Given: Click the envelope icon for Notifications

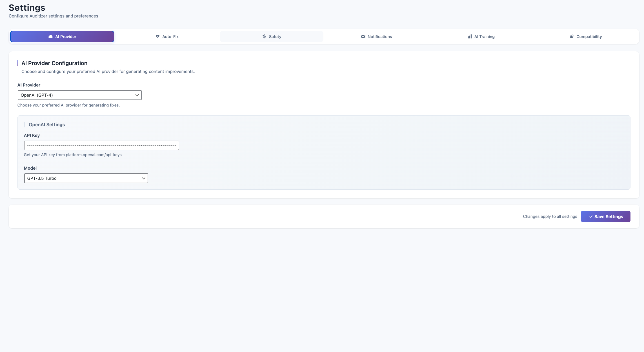Looking at the screenshot, I should click(x=363, y=37).
